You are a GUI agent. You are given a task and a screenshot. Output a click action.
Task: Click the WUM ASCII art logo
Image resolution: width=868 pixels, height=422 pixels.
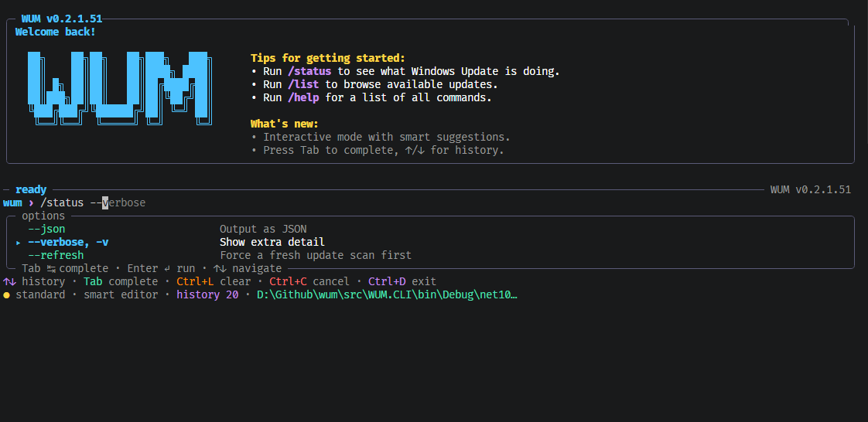[120, 88]
